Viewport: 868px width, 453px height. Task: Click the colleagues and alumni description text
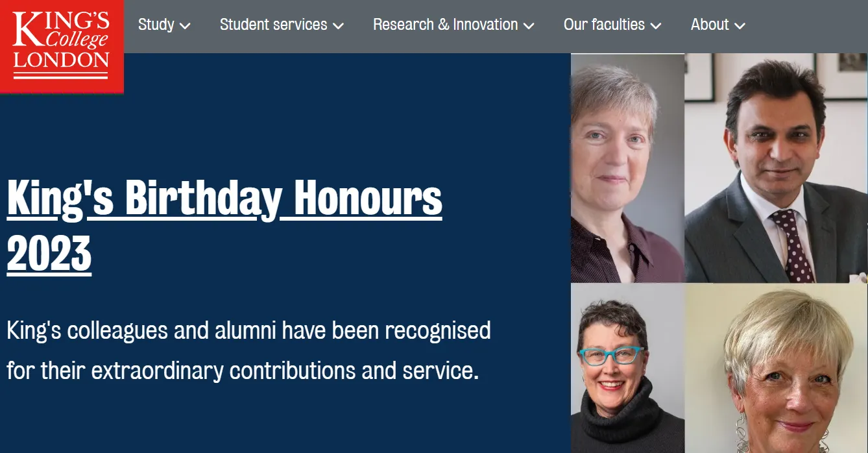point(248,350)
